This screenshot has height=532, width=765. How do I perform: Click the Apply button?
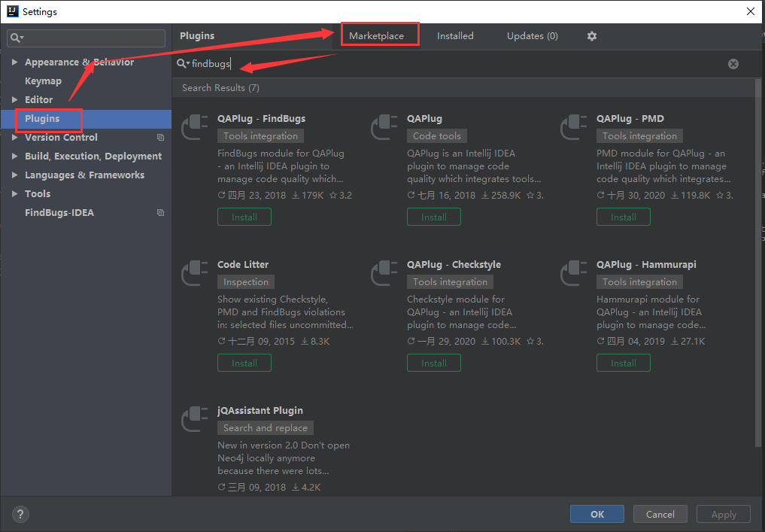point(723,514)
